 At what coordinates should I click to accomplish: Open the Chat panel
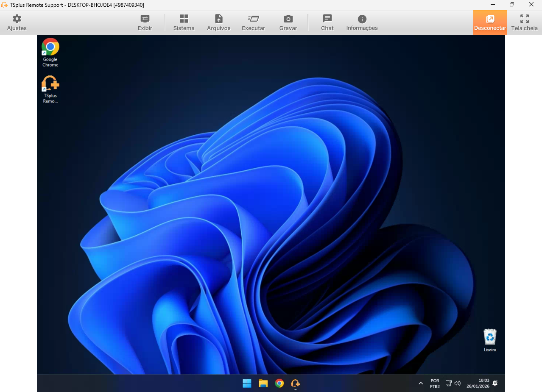(x=327, y=23)
